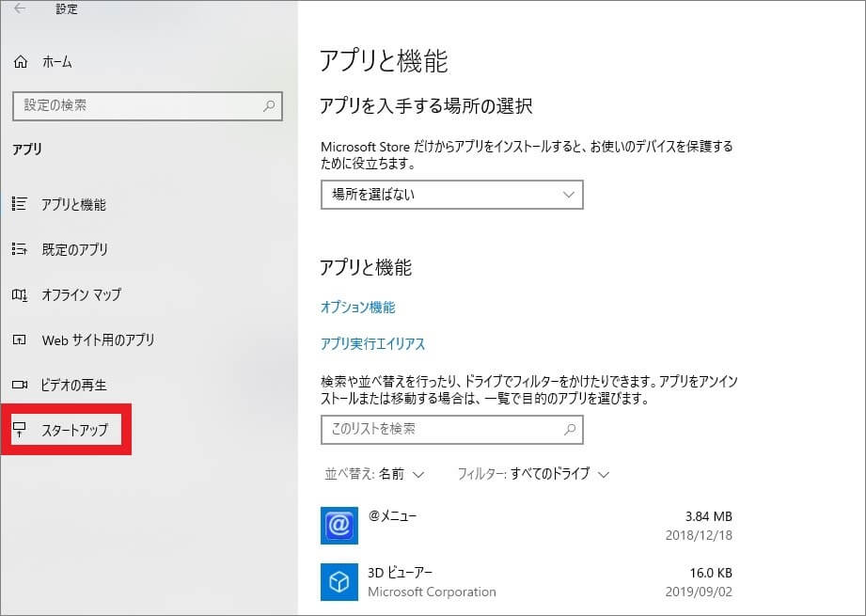Click magnifier in このリストを検索 box
This screenshot has width=866, height=616.
[570, 429]
